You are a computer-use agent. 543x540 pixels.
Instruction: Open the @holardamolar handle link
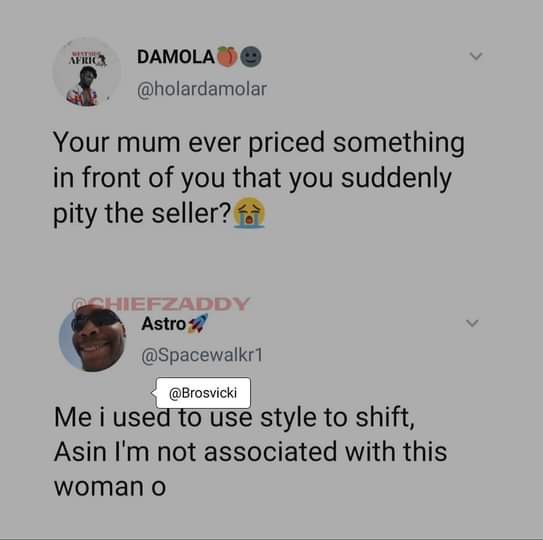click(202, 89)
